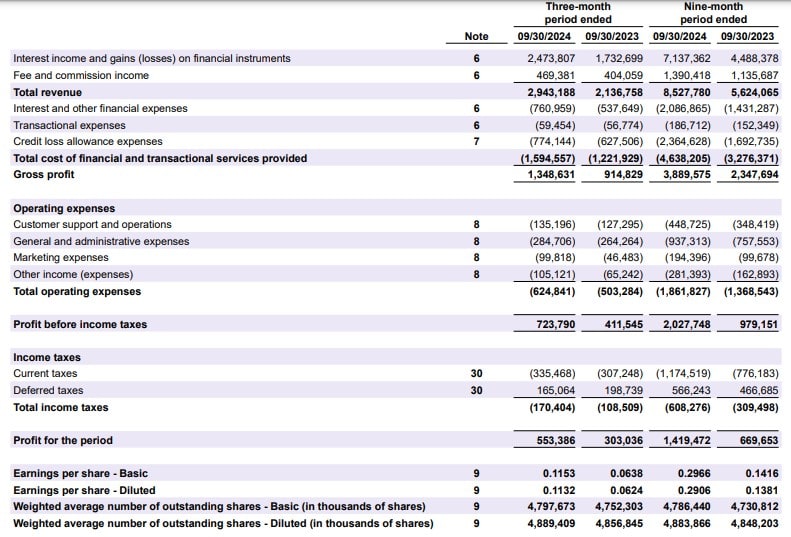
Task: Click 'Earnings per share - Diluted' label
Action: [84, 491]
